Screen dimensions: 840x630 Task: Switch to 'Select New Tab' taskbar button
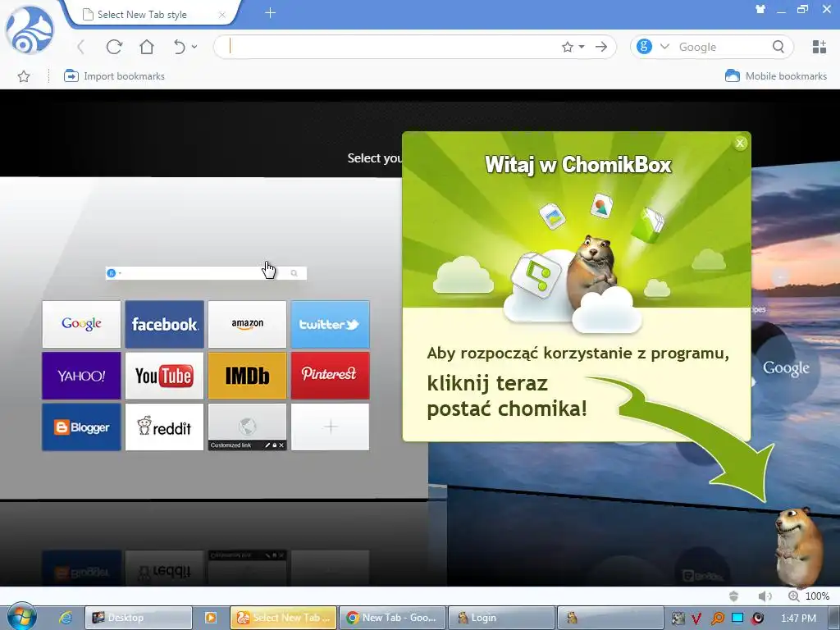pos(283,618)
